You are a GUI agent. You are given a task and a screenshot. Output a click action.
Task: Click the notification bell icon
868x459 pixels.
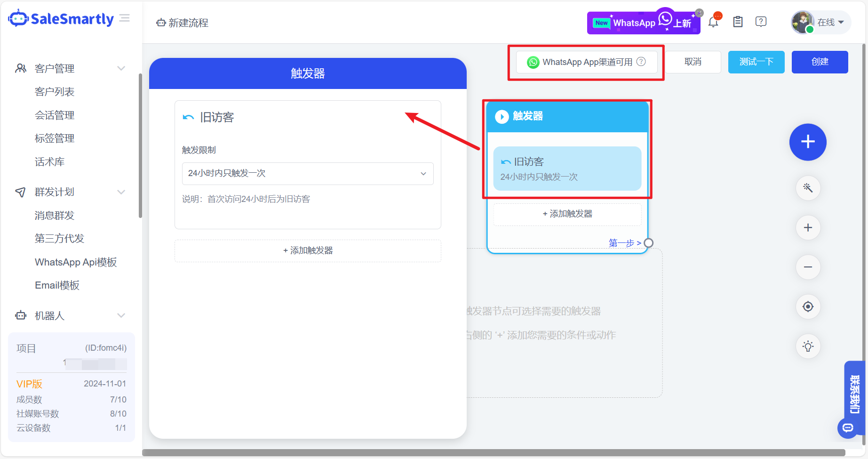pyautogui.click(x=713, y=22)
